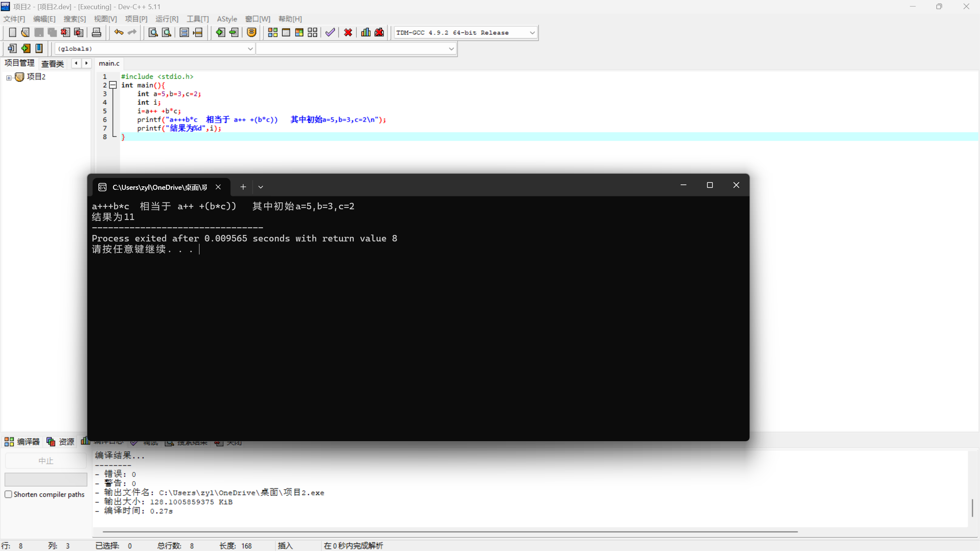This screenshot has width=980, height=551.
Task: Click the profile analysis bar chart icon
Action: [366, 33]
